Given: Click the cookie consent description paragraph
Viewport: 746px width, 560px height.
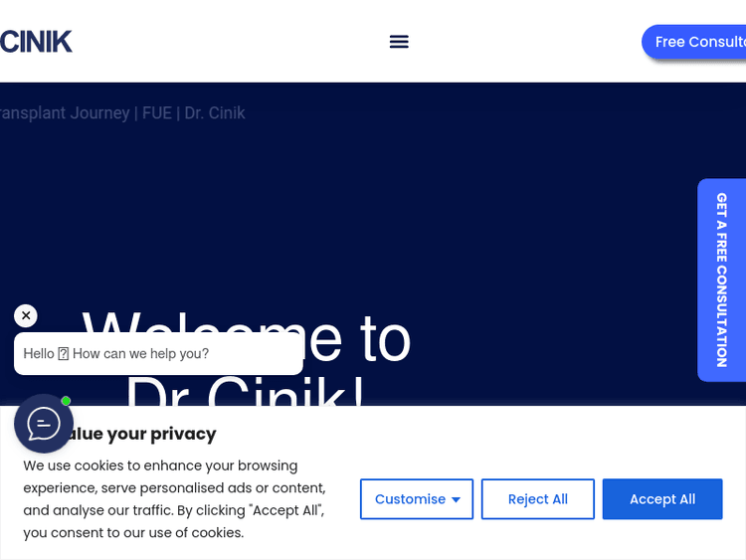Looking at the screenshot, I should click(174, 498).
